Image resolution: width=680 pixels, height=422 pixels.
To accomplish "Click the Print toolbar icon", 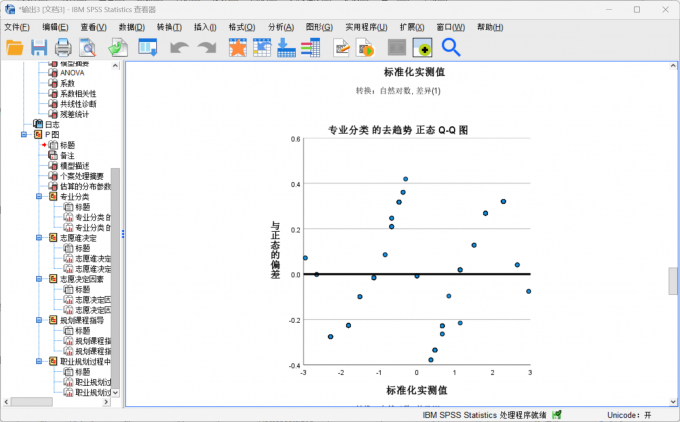I will (63, 47).
